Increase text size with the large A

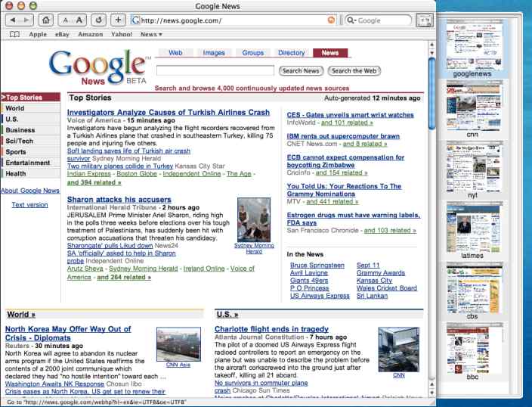click(x=79, y=20)
